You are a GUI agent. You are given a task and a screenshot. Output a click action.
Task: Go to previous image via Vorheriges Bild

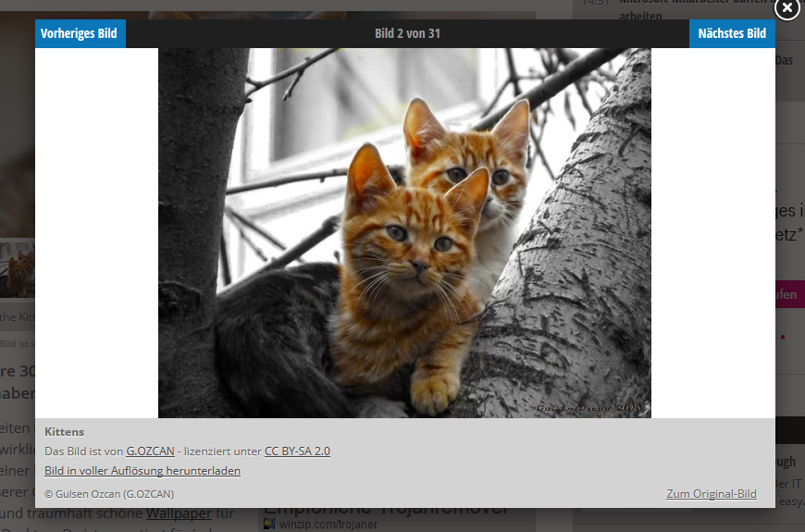(80, 33)
